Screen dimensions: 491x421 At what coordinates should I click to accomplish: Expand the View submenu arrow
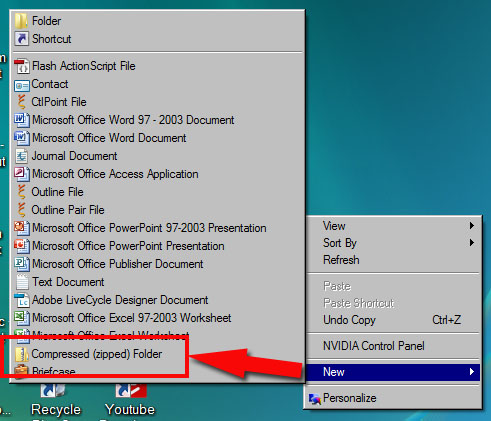(x=472, y=226)
